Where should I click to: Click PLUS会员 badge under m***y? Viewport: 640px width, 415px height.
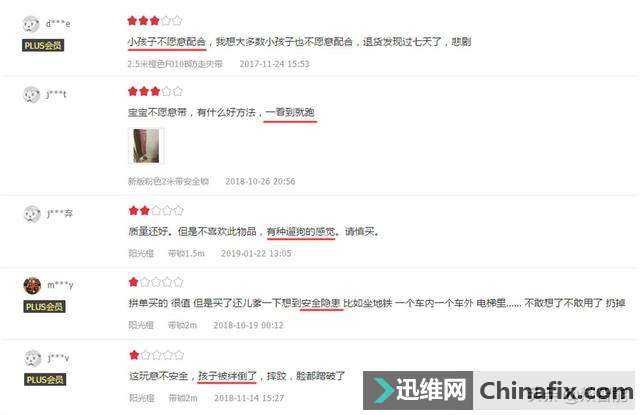[x=44, y=306]
